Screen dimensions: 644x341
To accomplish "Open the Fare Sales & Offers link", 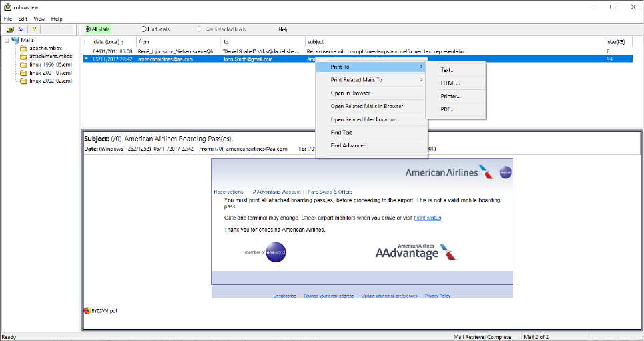I will [330, 192].
